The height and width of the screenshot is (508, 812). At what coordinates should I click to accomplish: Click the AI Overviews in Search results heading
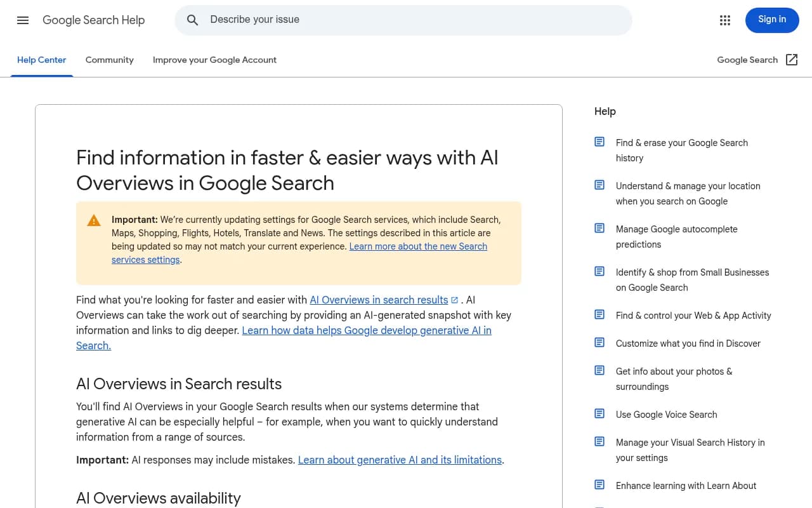[179, 384]
